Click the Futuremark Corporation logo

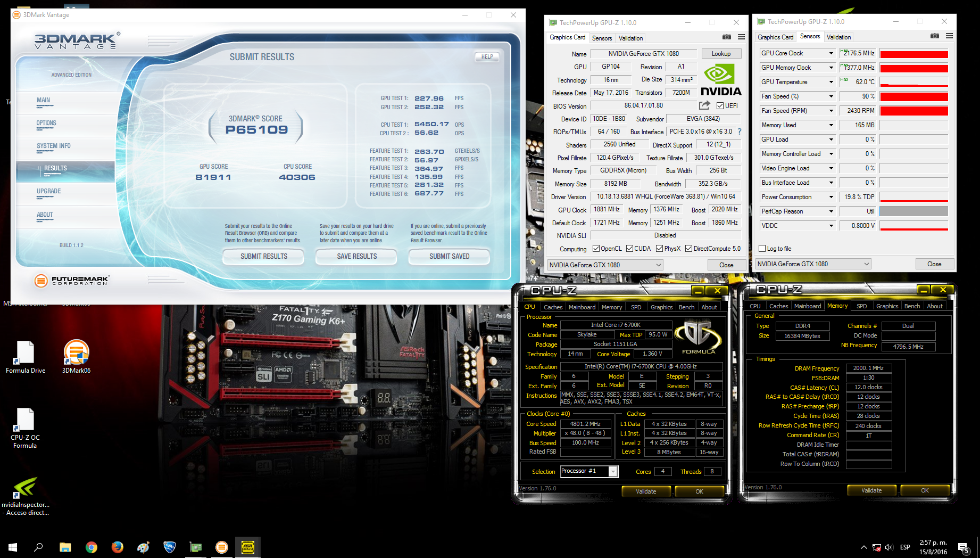(71, 281)
